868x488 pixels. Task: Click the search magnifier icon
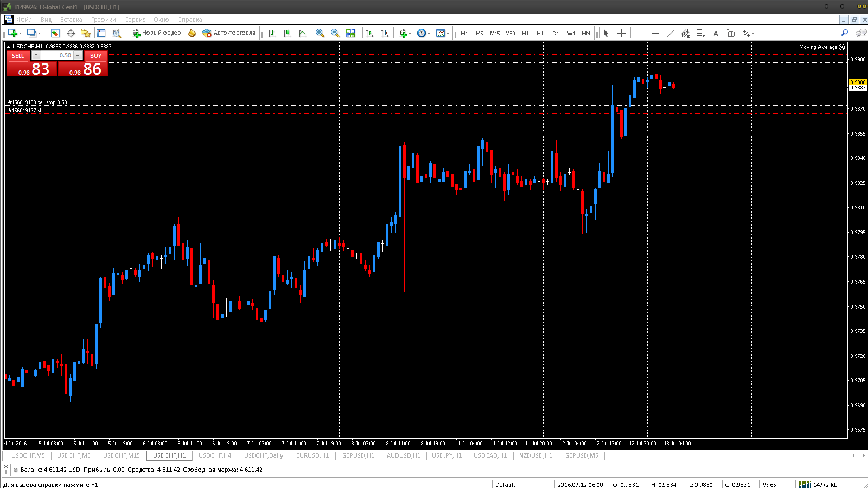click(844, 33)
